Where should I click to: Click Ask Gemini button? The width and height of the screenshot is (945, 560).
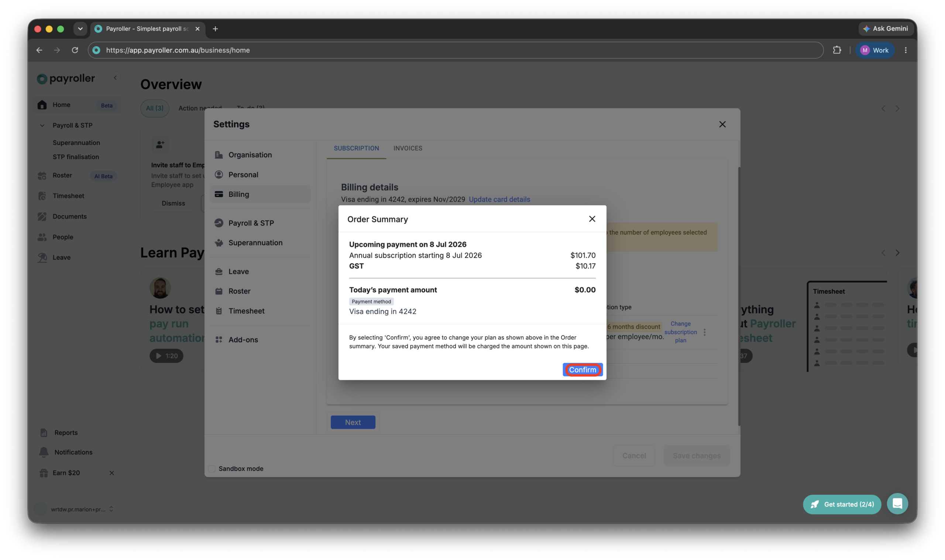click(x=885, y=28)
